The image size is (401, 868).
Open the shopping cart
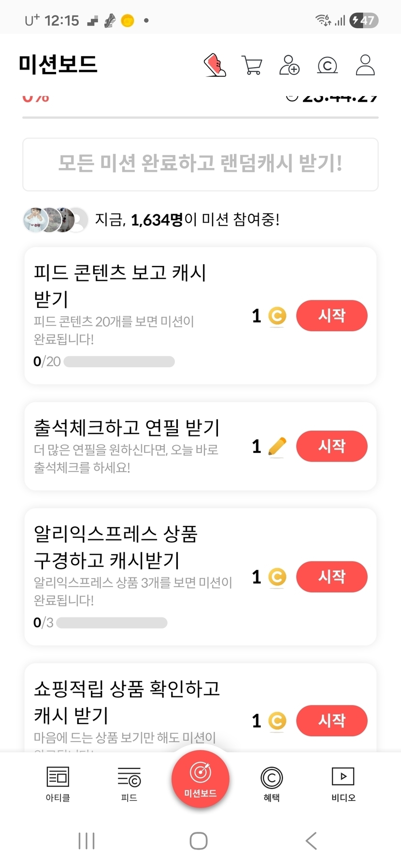coord(252,65)
